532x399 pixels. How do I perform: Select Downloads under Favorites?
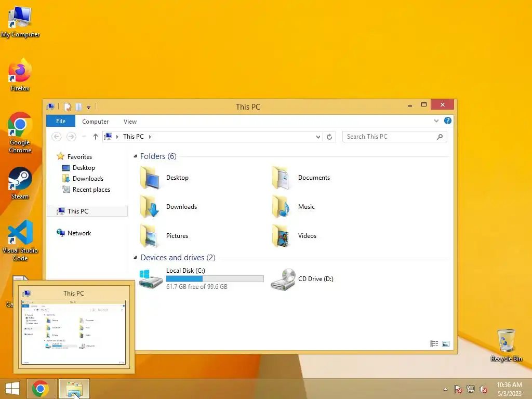tap(83, 179)
